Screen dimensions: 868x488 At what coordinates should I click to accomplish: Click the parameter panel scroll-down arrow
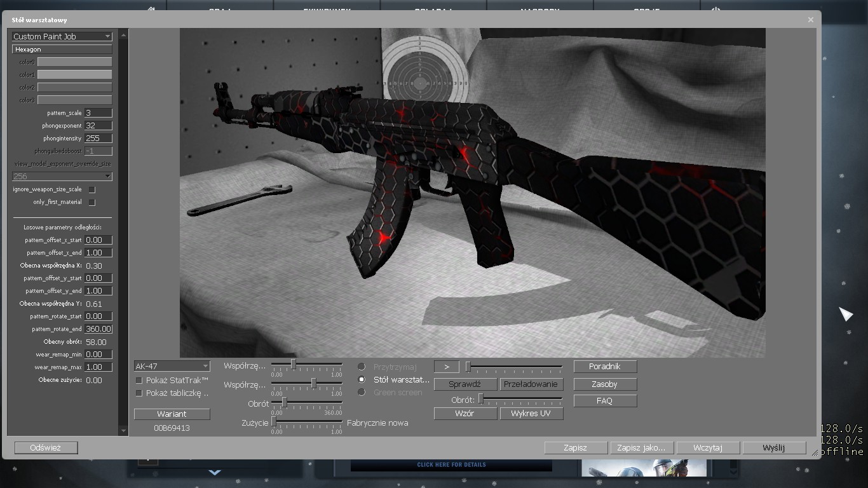(123, 430)
